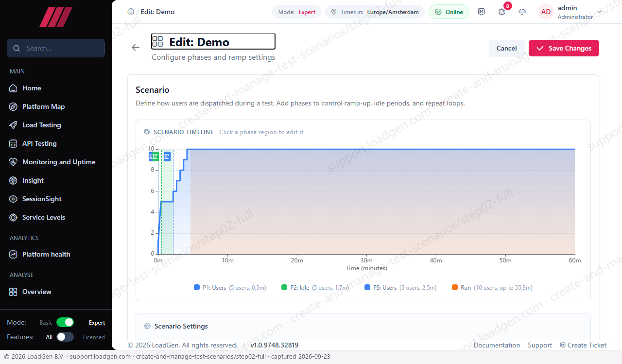Click the Save Changes button

tap(564, 48)
